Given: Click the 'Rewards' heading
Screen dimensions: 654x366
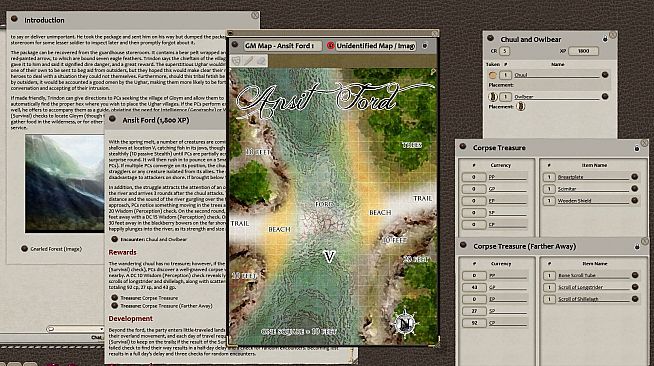Looking at the screenshot, I should [x=122, y=252].
